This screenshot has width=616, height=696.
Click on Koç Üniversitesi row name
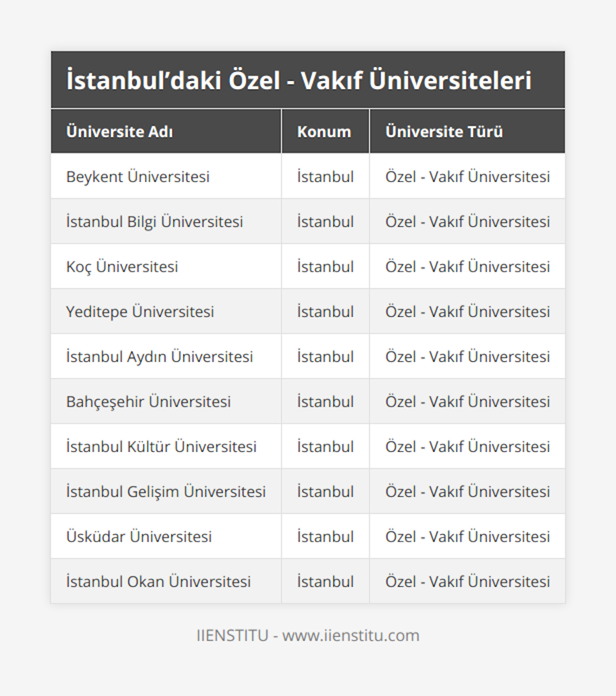pyautogui.click(x=122, y=267)
